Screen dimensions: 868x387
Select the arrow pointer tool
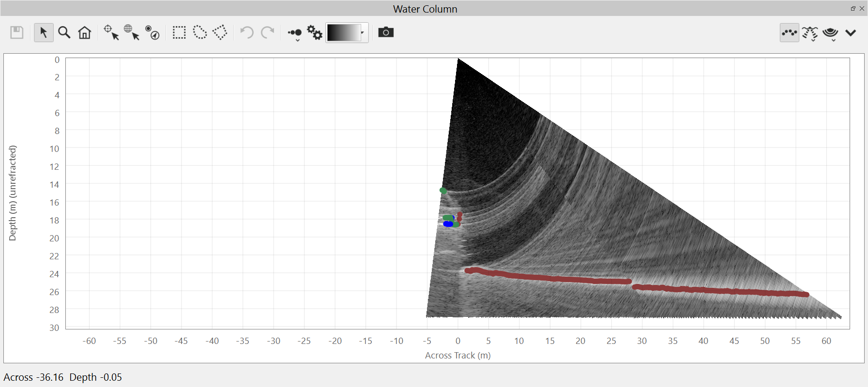coord(44,33)
